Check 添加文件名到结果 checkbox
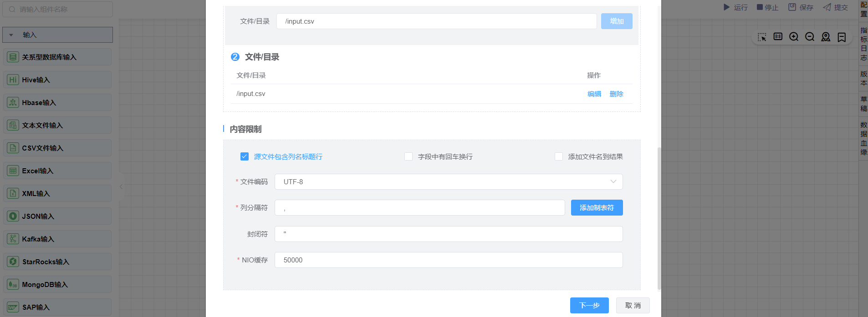 (x=559, y=156)
